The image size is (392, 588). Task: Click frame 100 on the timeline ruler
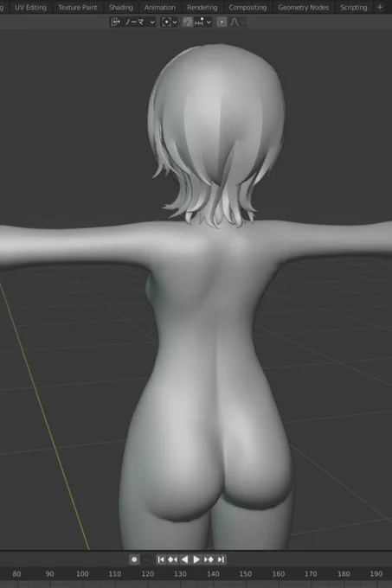[82, 574]
